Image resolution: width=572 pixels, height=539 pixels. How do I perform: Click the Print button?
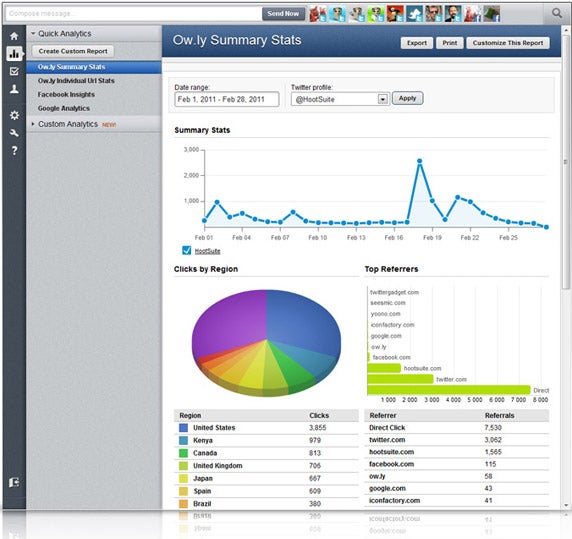450,43
